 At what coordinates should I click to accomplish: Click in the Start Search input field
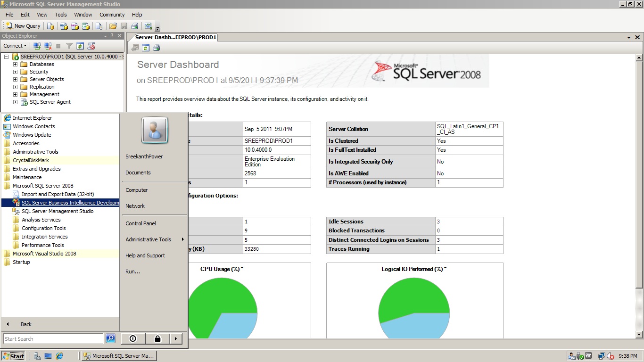tap(53, 338)
